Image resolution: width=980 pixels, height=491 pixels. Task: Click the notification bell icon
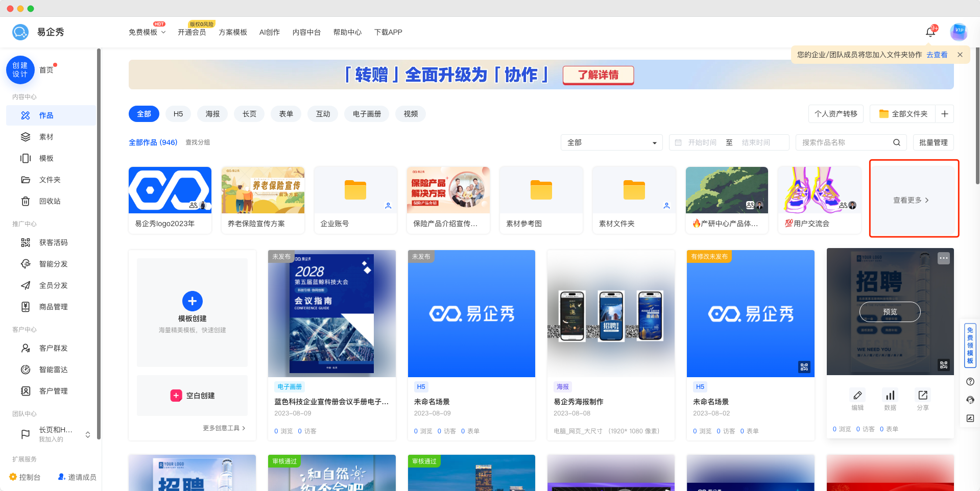pyautogui.click(x=930, y=32)
